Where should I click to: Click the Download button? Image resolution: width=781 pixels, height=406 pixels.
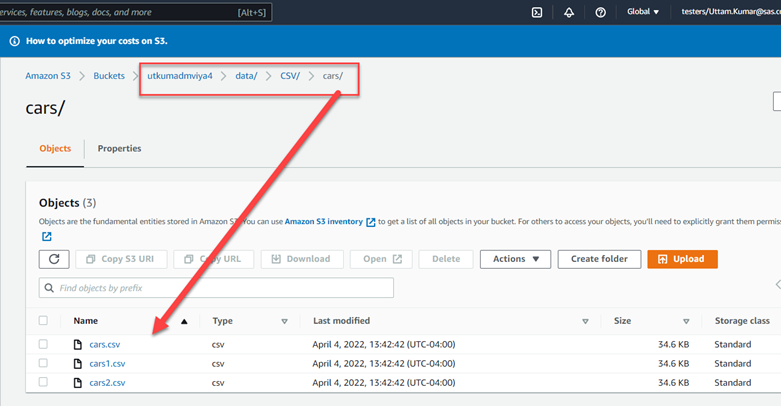pos(302,259)
